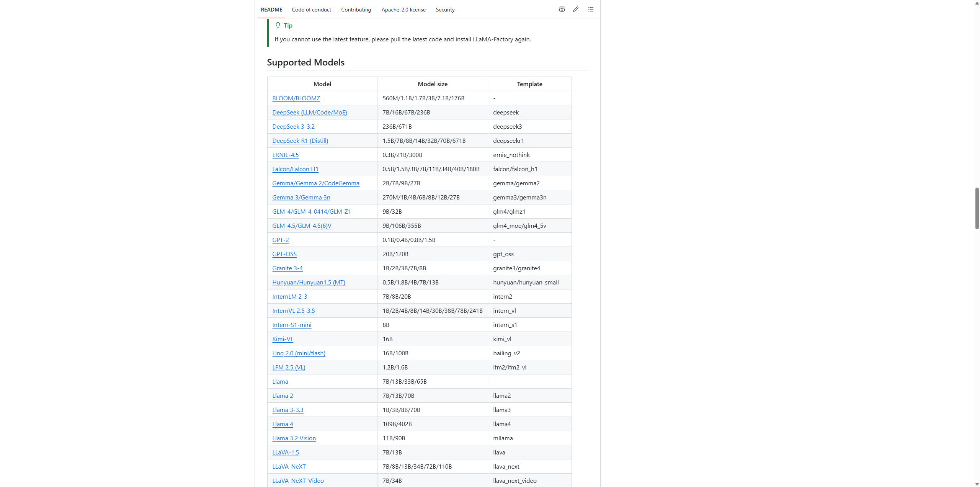
Task: Visit the Granite 3-4 link
Action: [x=287, y=268]
